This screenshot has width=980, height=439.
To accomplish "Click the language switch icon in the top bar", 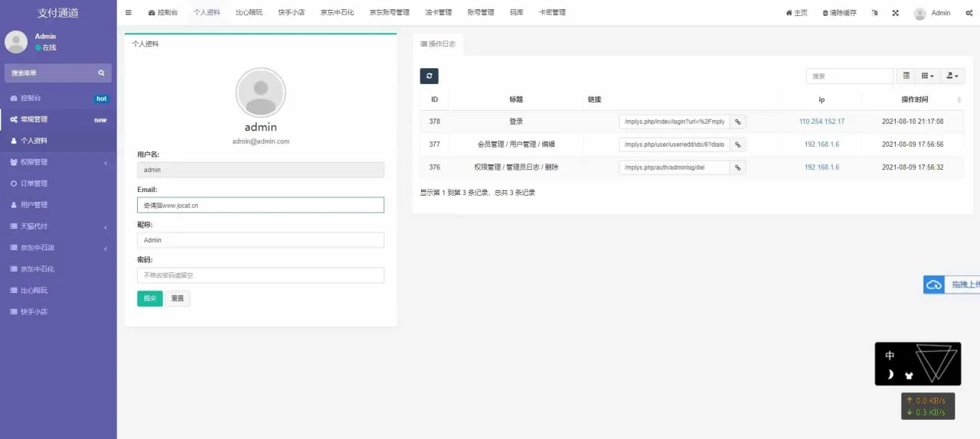I will (874, 13).
